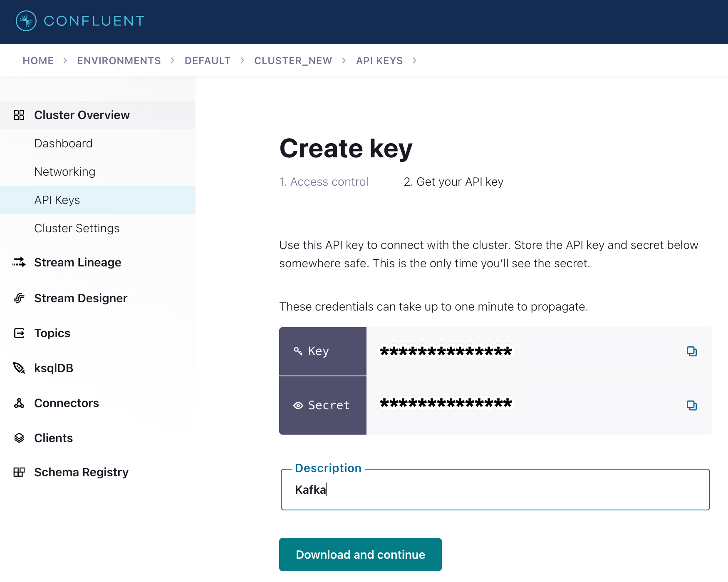The height and width of the screenshot is (582, 728).
Task: Click the masked Key value
Action: click(446, 351)
